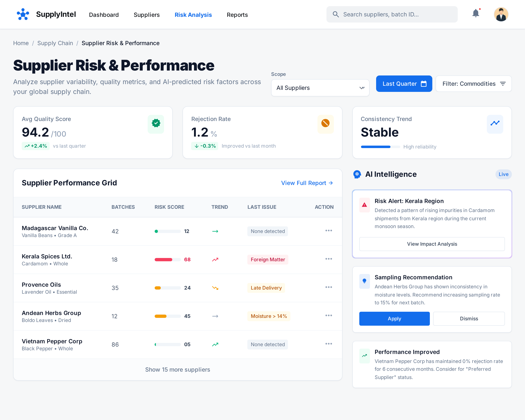
Task: Sort by the RISK SCORE column header
Action: pyautogui.click(x=169, y=207)
